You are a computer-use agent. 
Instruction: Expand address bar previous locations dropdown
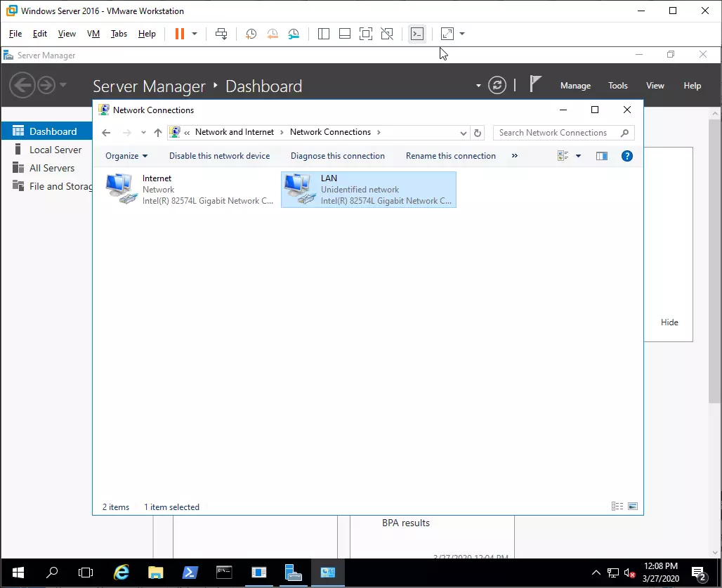[x=464, y=133]
